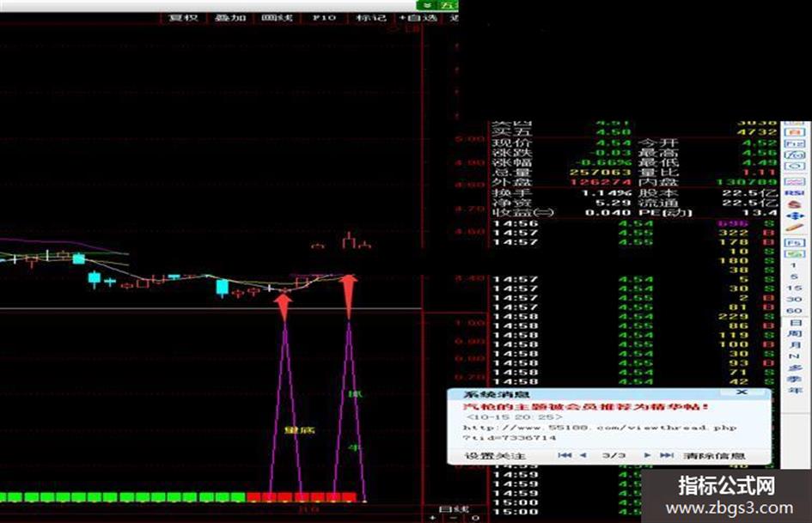Switch to 1-minute period

click(793, 265)
